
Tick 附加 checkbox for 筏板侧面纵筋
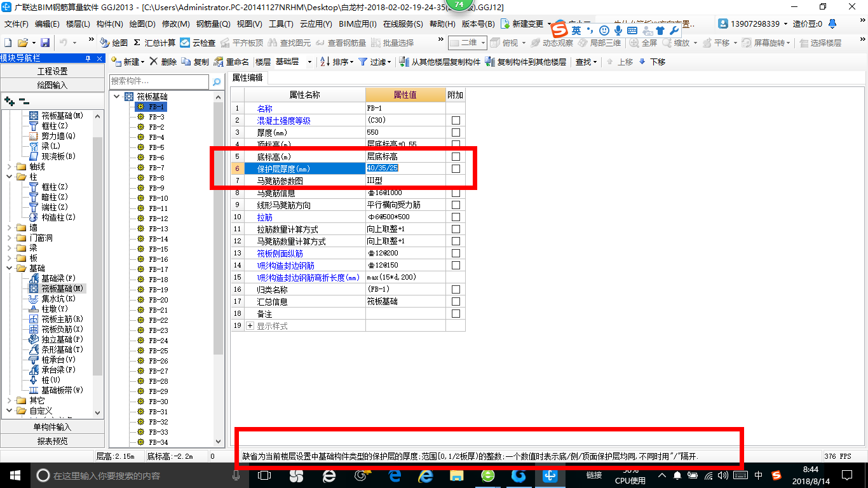tap(456, 253)
